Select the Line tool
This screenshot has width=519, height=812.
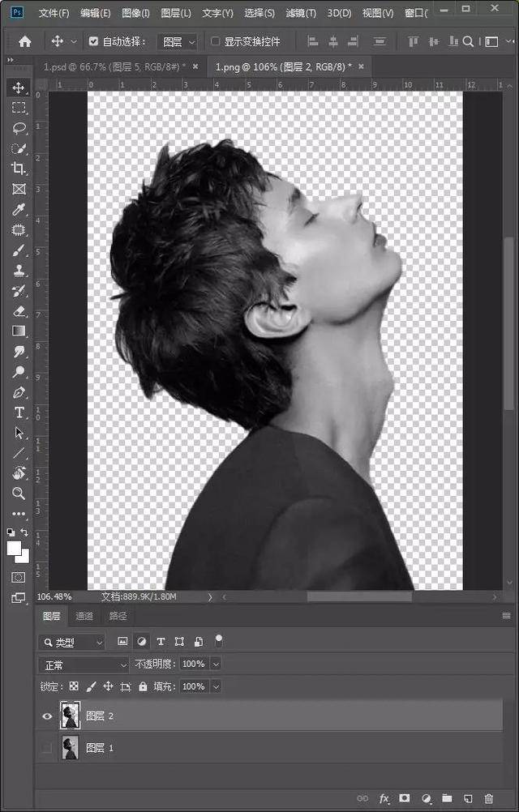[19, 453]
